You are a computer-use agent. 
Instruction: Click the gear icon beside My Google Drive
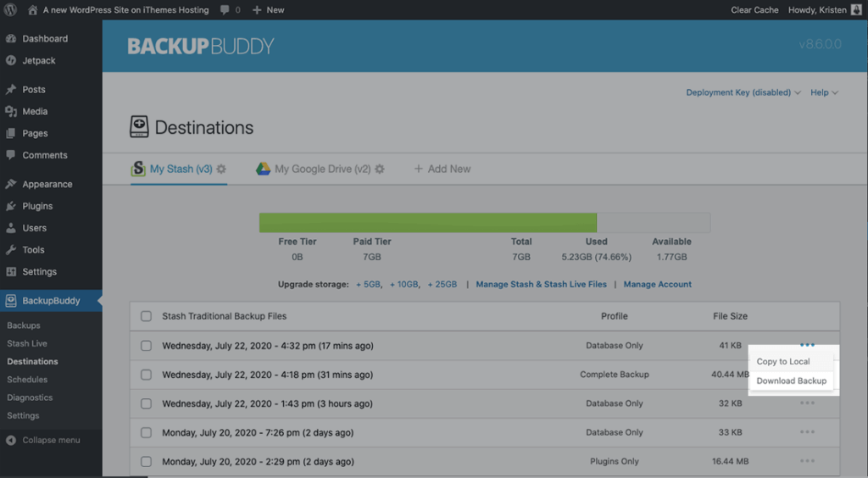click(379, 170)
